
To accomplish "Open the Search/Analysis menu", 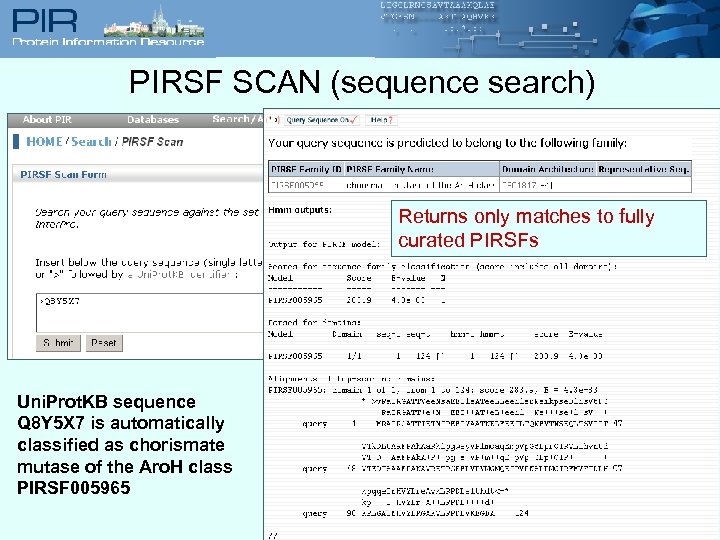I will click(237, 119).
